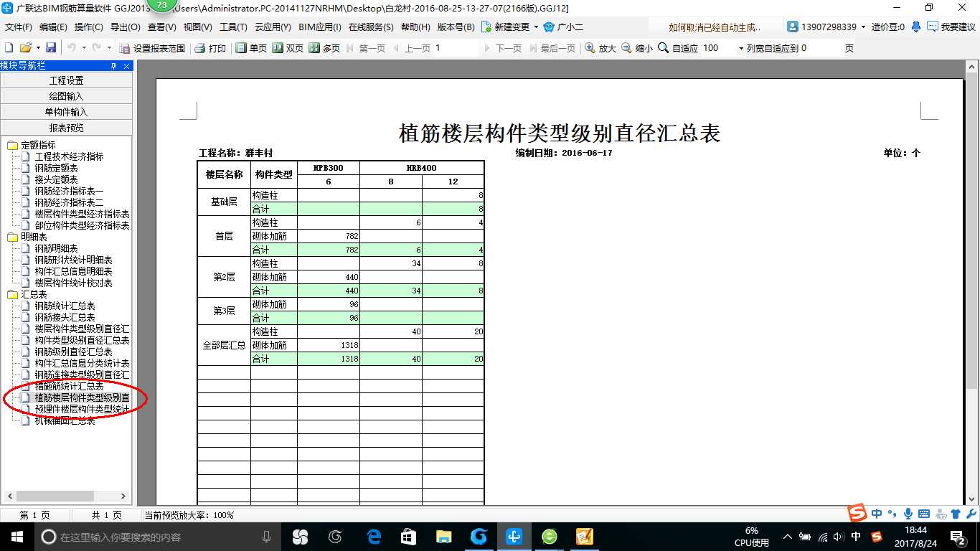Click the undo arrow icon

point(72,48)
